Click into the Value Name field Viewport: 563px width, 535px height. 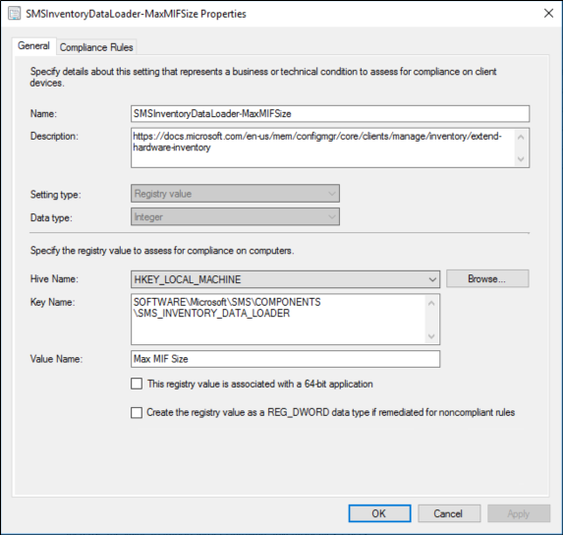(285, 359)
